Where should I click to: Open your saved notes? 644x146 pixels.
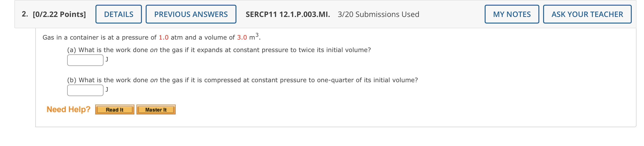pos(512,14)
